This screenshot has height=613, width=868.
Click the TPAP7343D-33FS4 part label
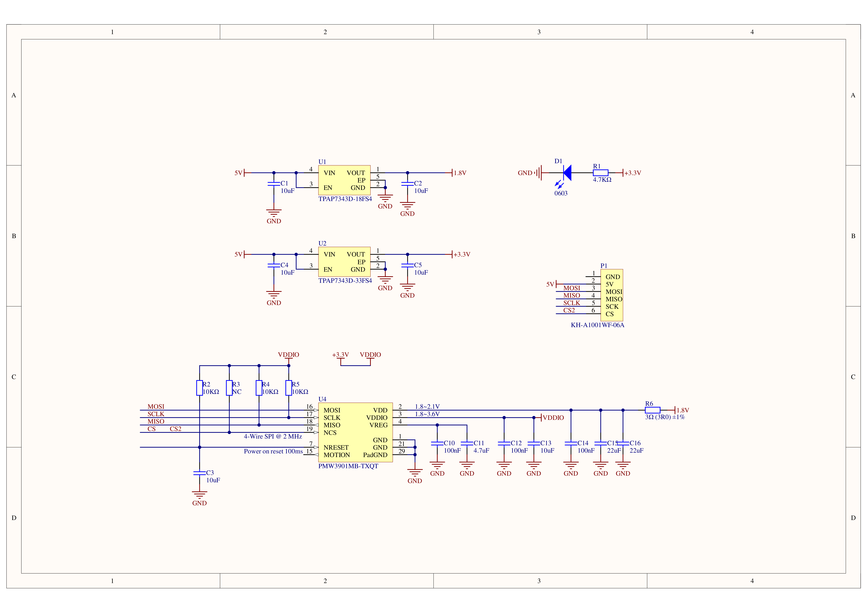(345, 281)
